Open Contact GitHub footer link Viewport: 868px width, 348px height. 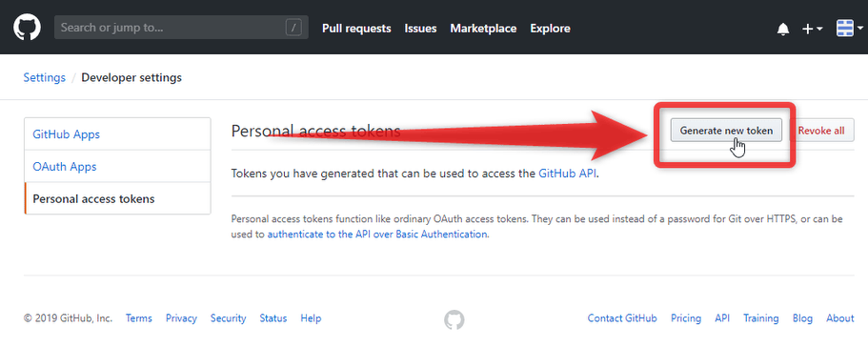coord(622,318)
